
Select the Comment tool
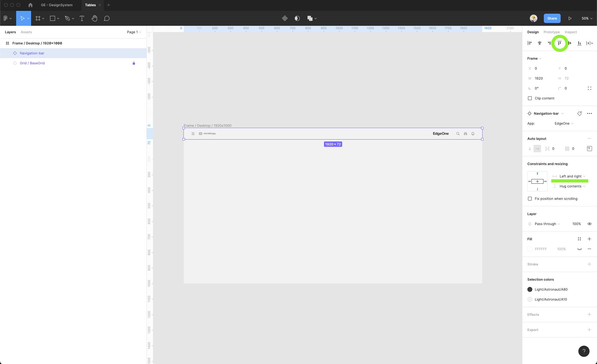(107, 18)
